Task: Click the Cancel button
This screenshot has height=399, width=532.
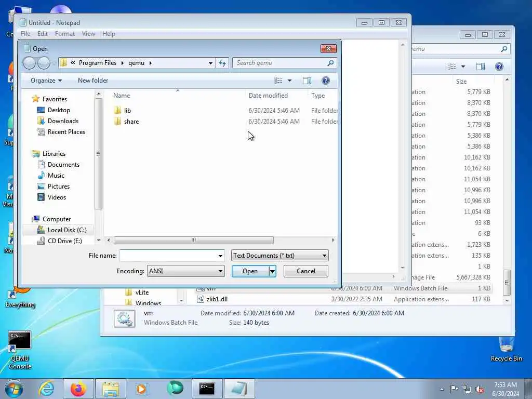Action: 305,271
